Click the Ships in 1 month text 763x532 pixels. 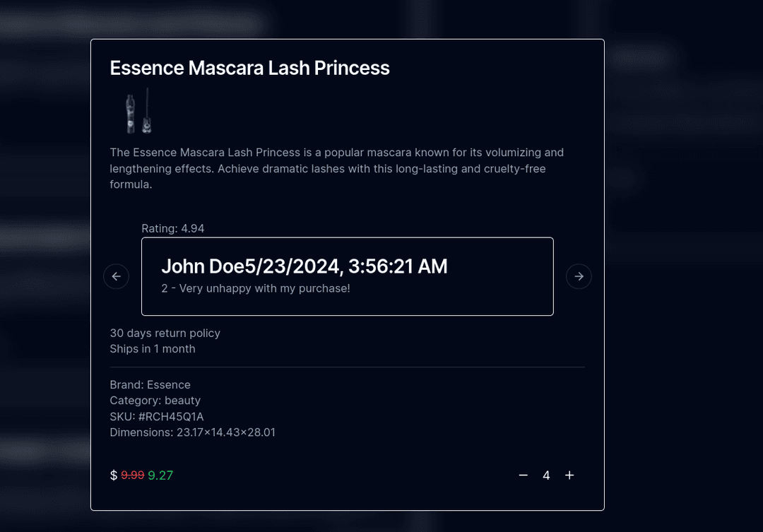point(153,348)
